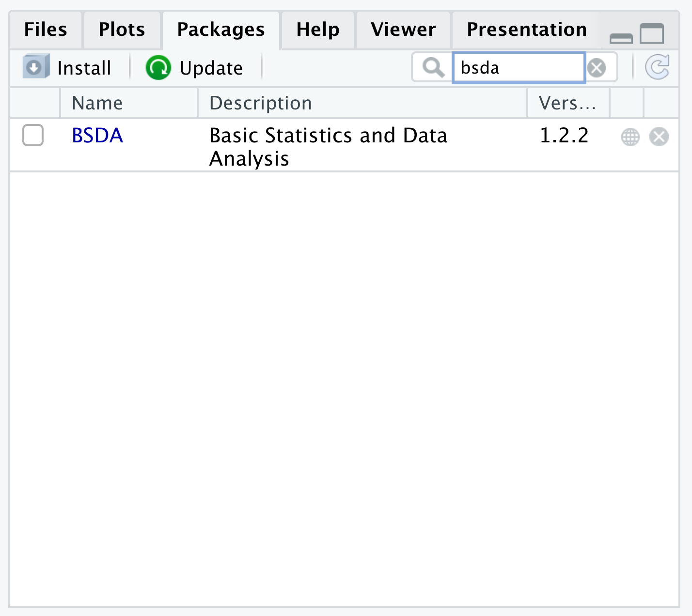Clear the package search field
Image resolution: width=692 pixels, height=616 pixels.
click(597, 68)
